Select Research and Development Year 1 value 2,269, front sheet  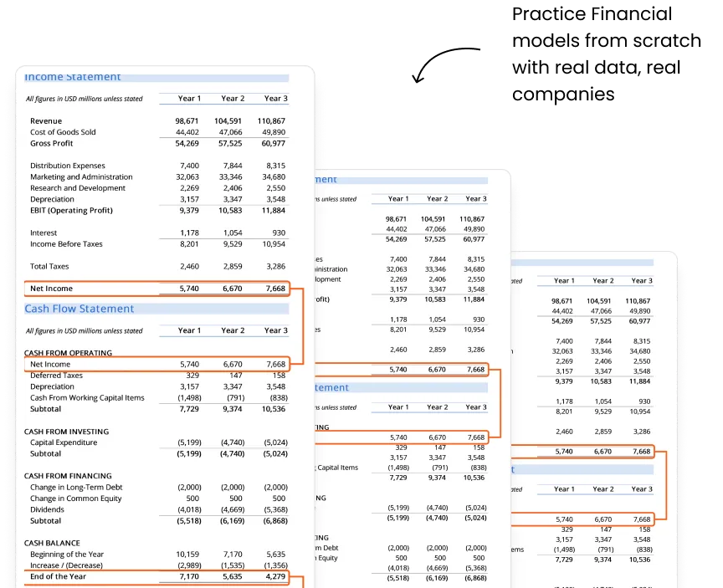click(x=189, y=188)
